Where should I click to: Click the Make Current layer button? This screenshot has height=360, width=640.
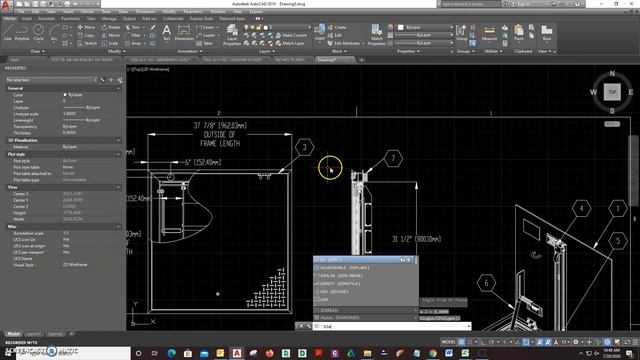tap(291, 35)
